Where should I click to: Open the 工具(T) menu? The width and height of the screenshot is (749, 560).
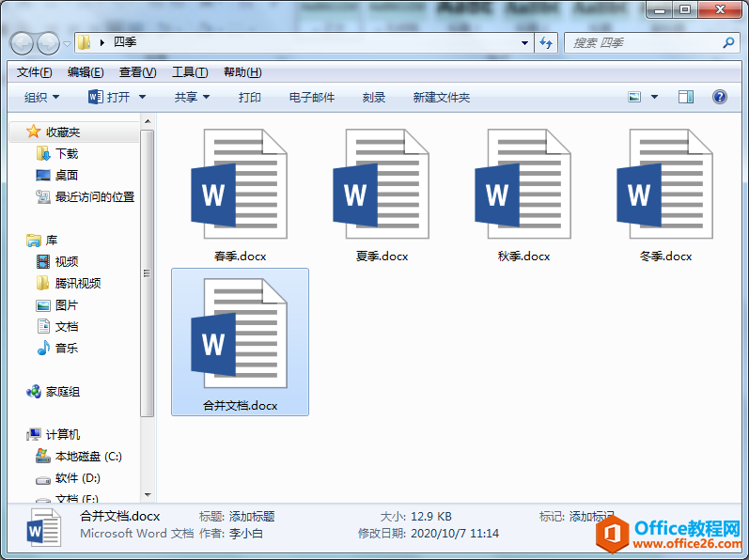190,72
